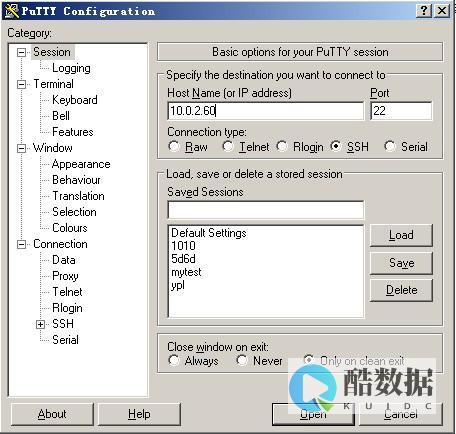Collapse the Connection tree node

point(21,244)
